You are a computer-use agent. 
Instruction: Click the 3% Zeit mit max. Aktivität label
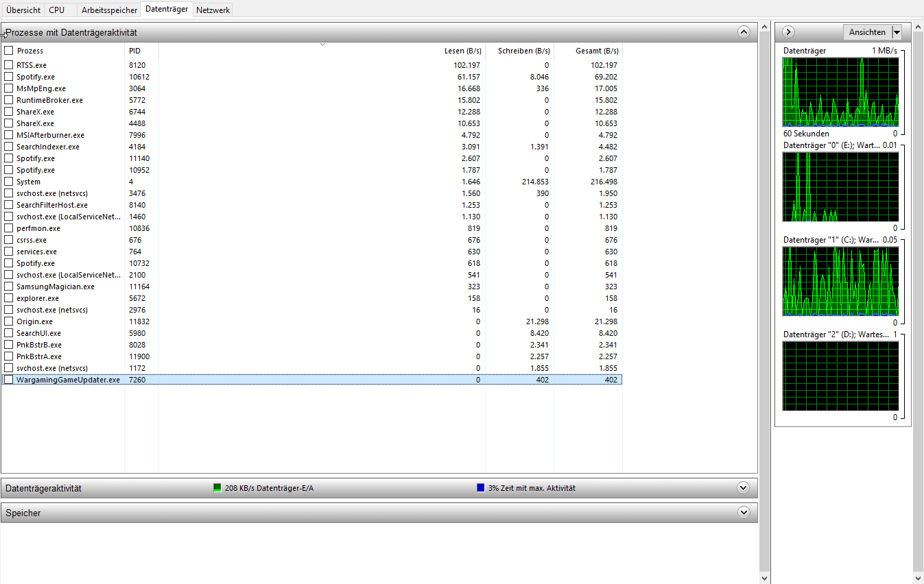coord(532,488)
